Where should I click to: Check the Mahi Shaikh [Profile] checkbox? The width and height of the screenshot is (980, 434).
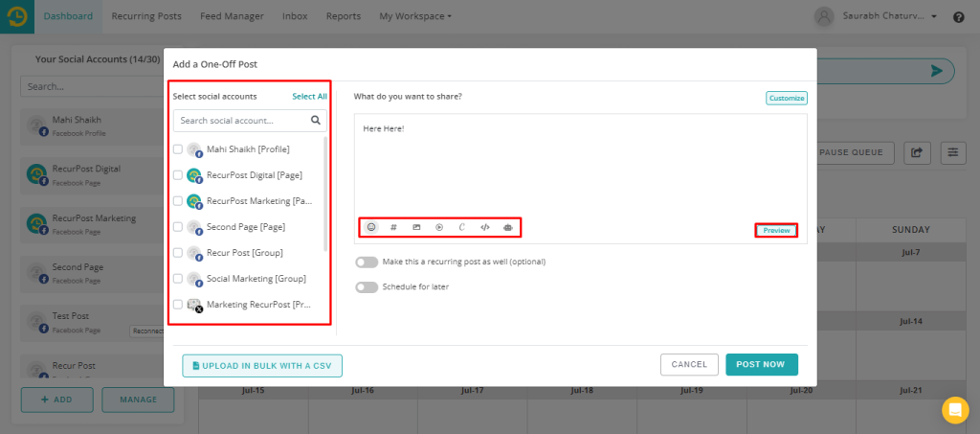coord(178,149)
